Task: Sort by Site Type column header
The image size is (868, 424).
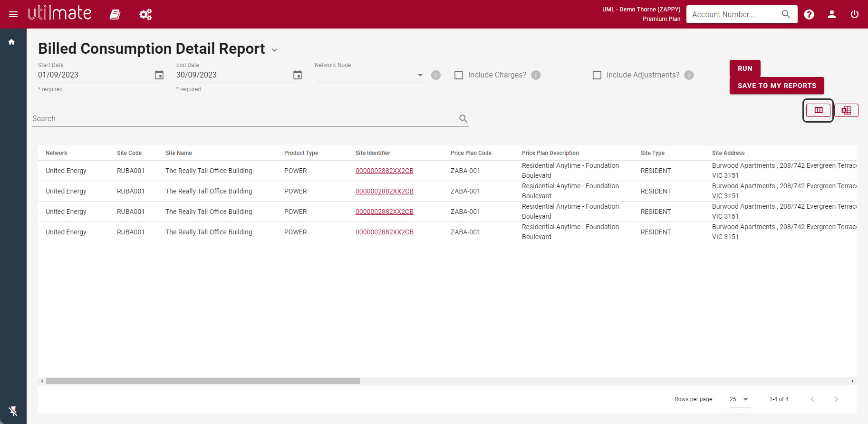Action: (x=653, y=153)
